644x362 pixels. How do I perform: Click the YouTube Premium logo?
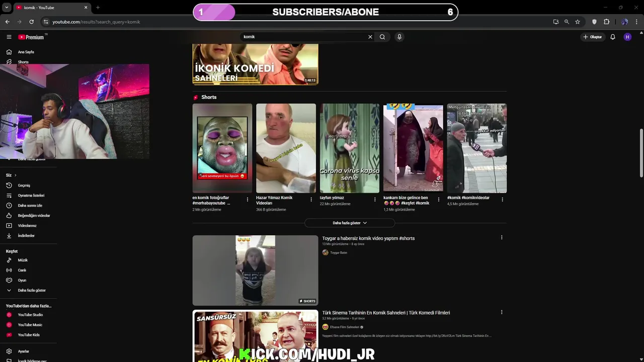(x=31, y=37)
